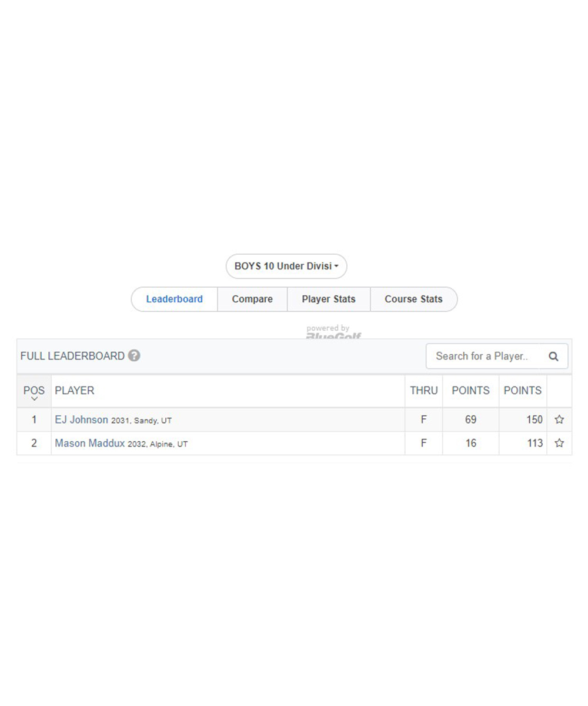Click the second POINTS column header
This screenshot has width=588, height=706.
[523, 391]
